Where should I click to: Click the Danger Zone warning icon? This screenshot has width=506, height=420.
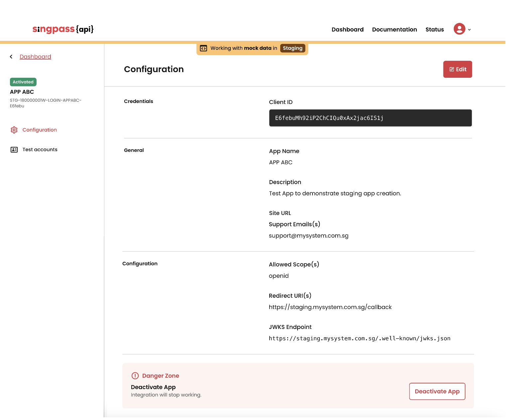pyautogui.click(x=135, y=376)
